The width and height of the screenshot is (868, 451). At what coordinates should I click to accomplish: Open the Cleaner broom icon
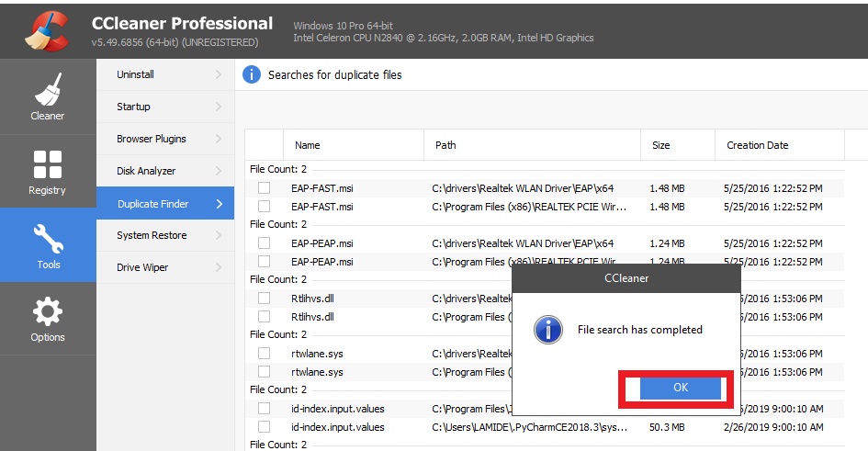tap(48, 89)
